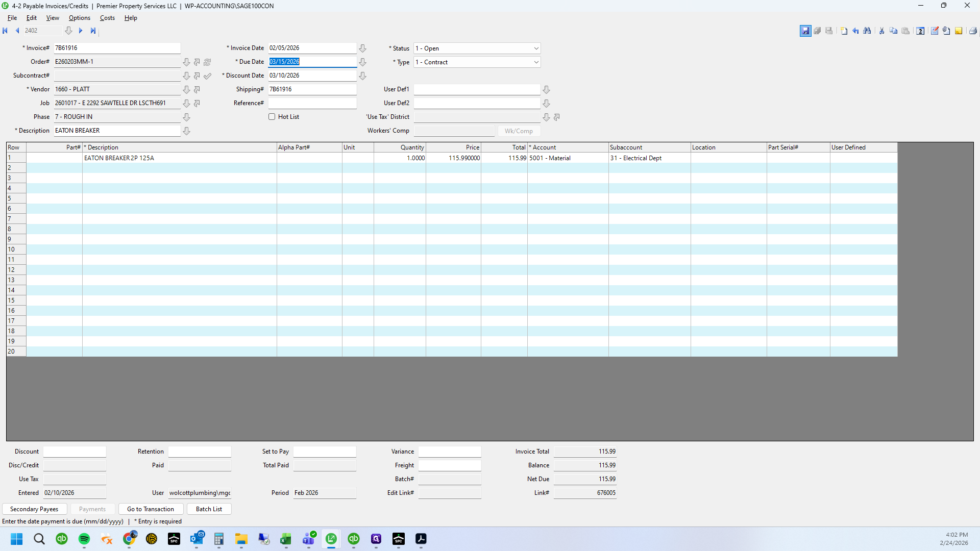The height and width of the screenshot is (551, 980).
Task: Click the Secondary Payees button
Action: 34,509
